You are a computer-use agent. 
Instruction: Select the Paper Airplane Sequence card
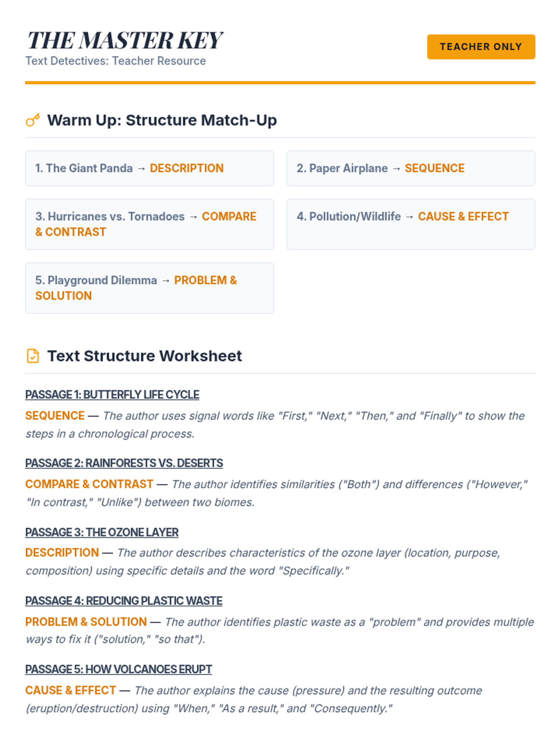click(411, 168)
